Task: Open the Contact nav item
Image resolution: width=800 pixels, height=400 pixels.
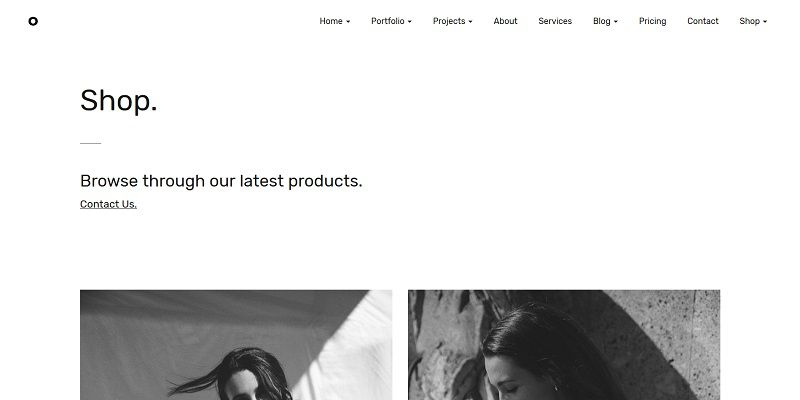Action: coord(703,21)
